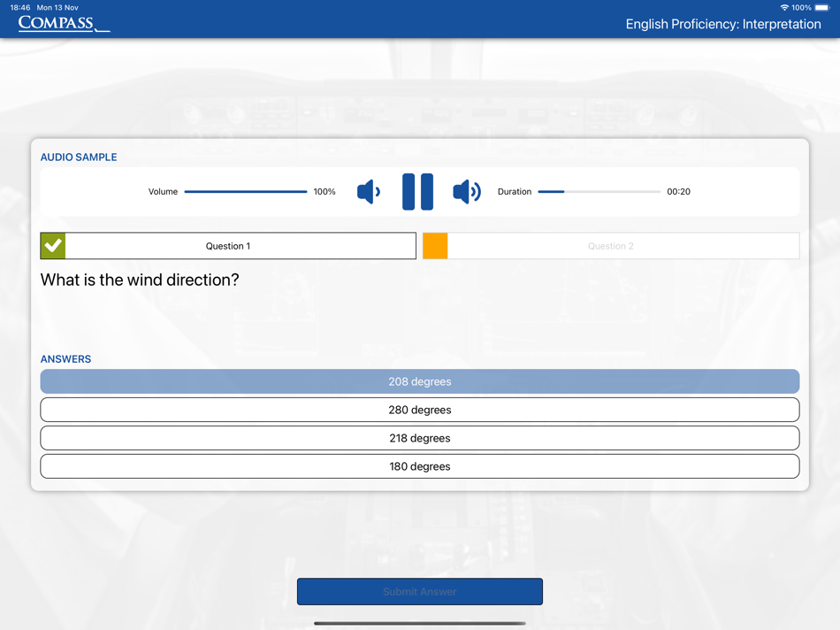Screen dimensions: 840x630
Task: Switch to the Question 2 tab
Action: (611, 246)
